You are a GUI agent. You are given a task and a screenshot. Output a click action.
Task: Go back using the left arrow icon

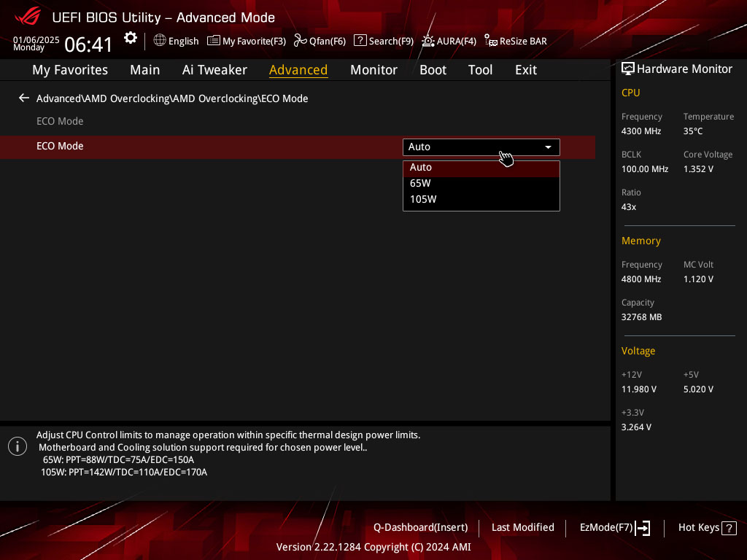pos(24,98)
